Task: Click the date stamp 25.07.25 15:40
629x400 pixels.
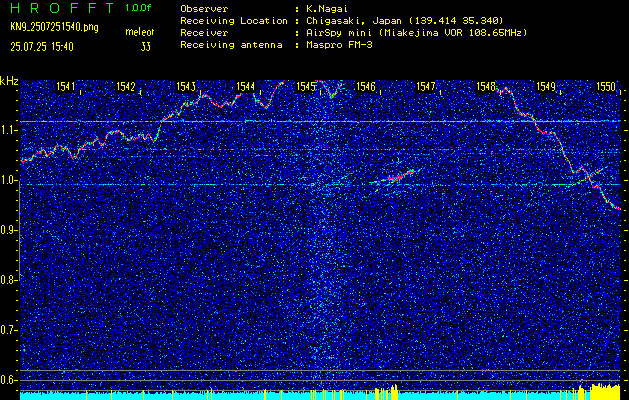Action: coord(42,47)
